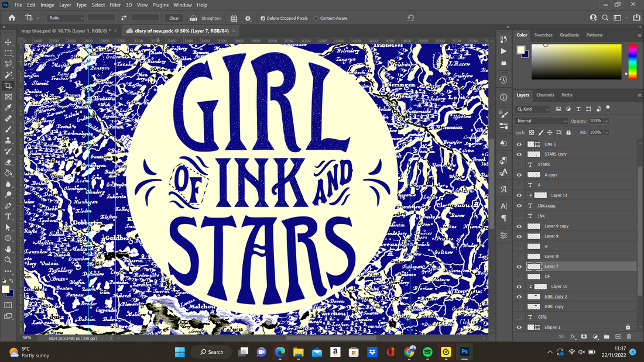Open the Fill slider dropdown arrow
Image resolution: width=644 pixels, height=362 pixels.
(606, 133)
